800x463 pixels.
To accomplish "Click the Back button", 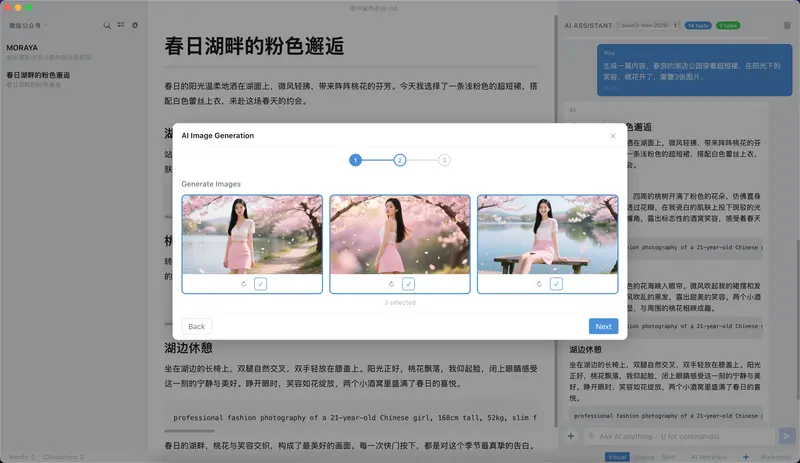I will (x=197, y=327).
